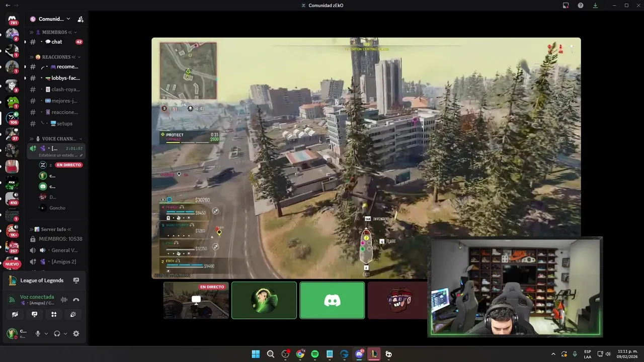Open Voz conectada connection details
This screenshot has width=644, height=362.
(x=37, y=297)
